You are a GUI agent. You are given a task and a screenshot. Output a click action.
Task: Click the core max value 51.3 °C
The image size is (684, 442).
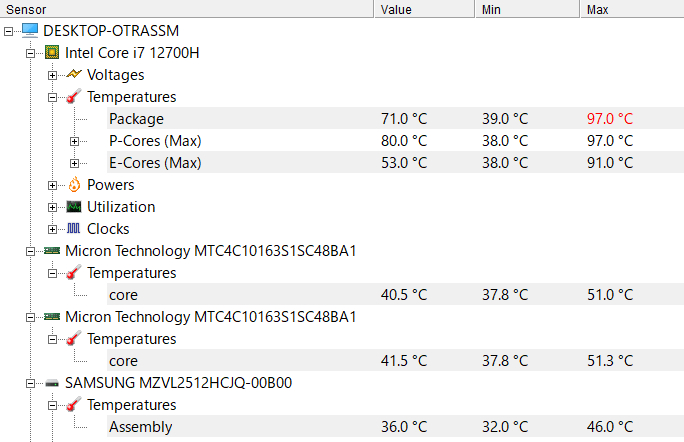[610, 360]
